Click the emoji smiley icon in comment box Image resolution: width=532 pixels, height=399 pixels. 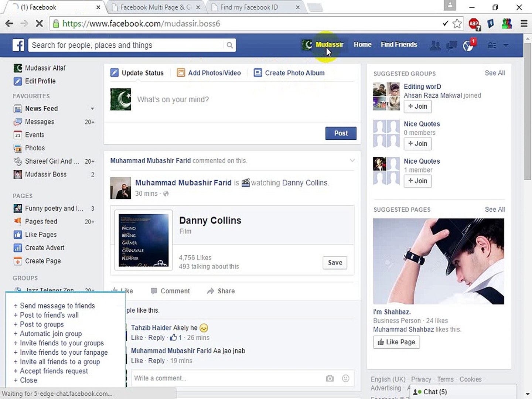(345, 378)
